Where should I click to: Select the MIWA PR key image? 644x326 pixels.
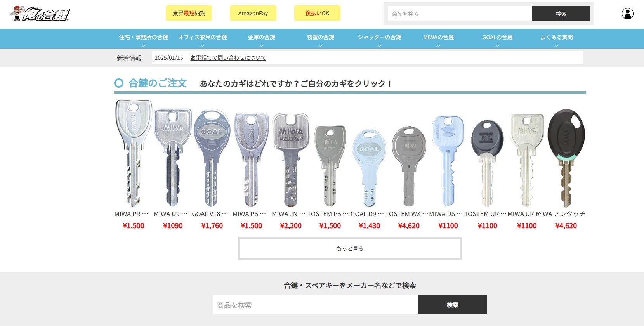[134, 153]
